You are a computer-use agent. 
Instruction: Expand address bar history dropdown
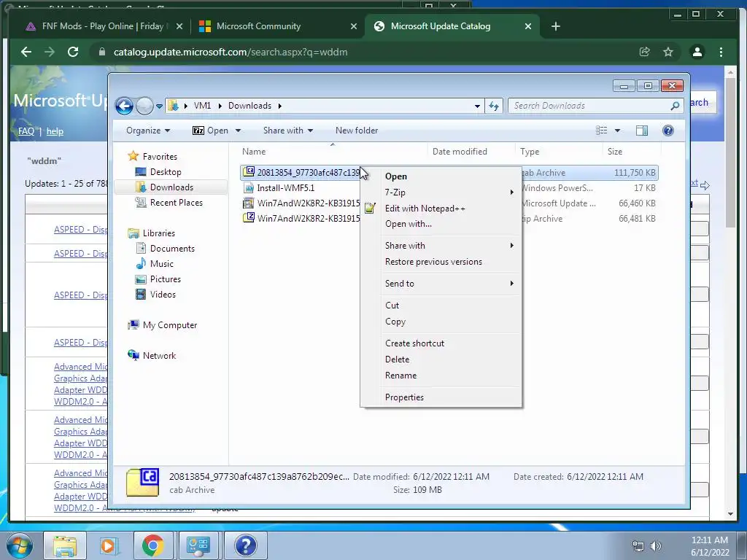[x=477, y=106]
